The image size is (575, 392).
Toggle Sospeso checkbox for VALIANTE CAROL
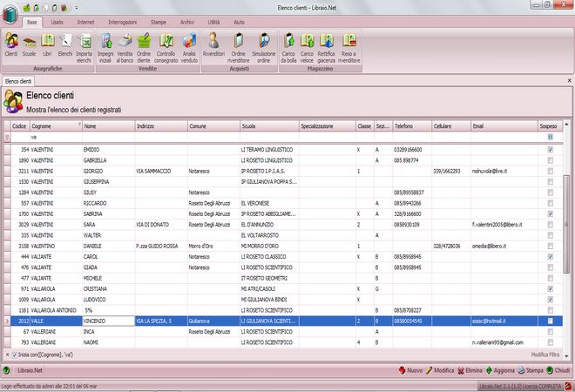pyautogui.click(x=550, y=257)
